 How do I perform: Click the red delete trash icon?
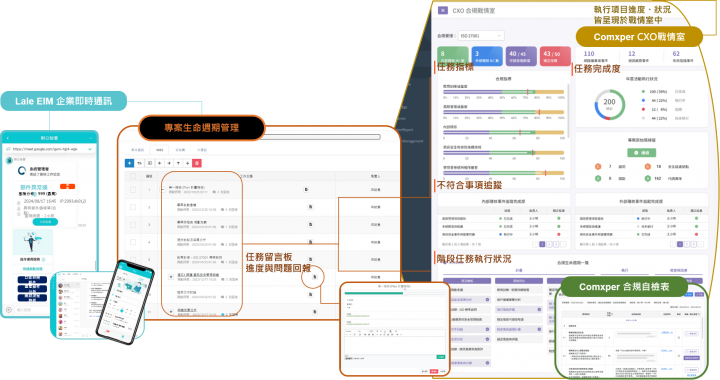coord(197,163)
